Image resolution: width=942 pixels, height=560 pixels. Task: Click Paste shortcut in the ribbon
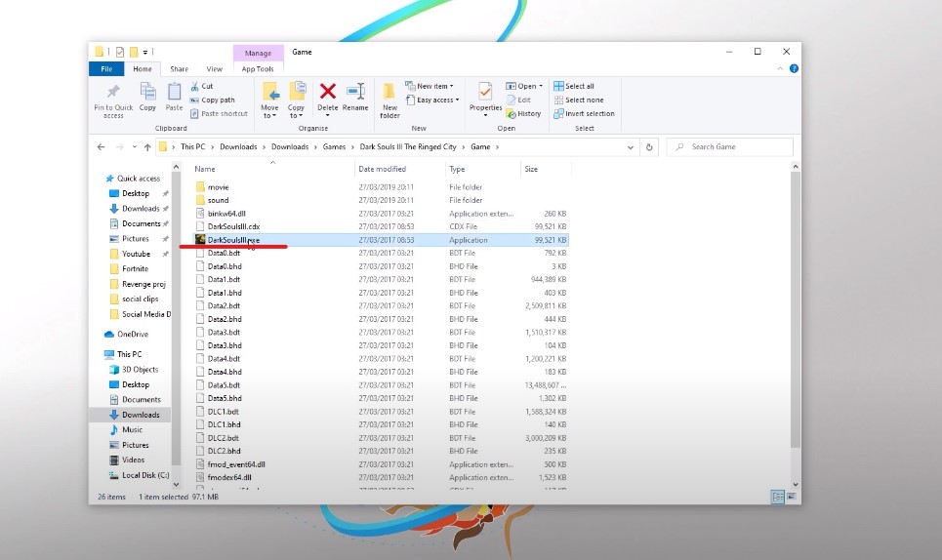pos(219,113)
